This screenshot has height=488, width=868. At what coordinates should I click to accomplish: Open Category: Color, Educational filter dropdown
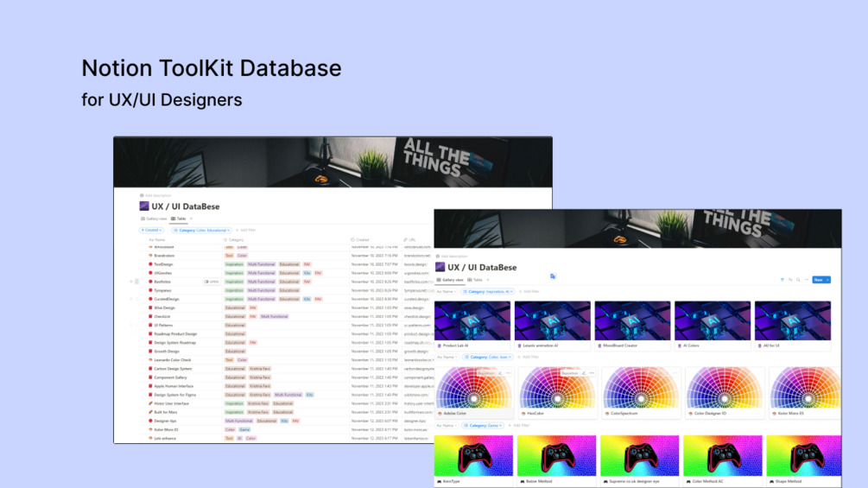[x=201, y=230]
